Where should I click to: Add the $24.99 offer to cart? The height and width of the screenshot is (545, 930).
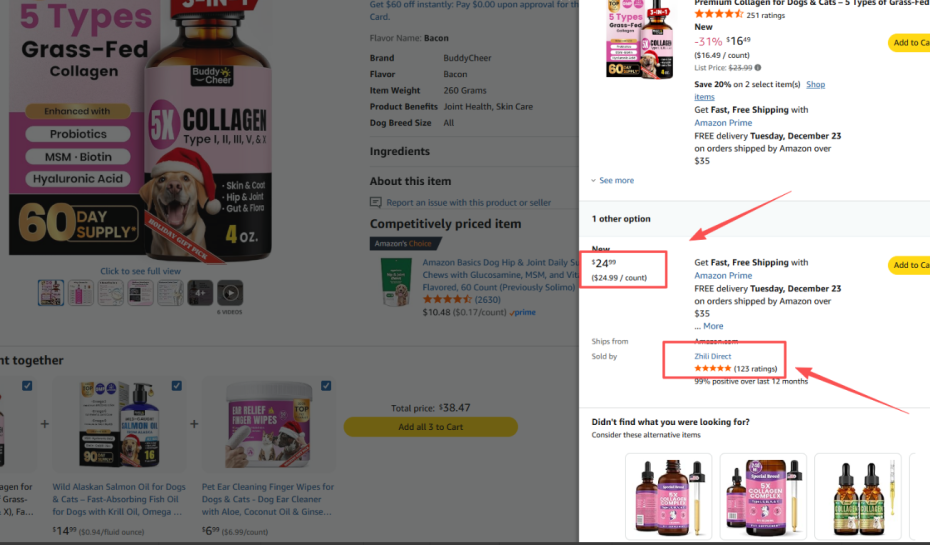pyautogui.click(x=909, y=265)
